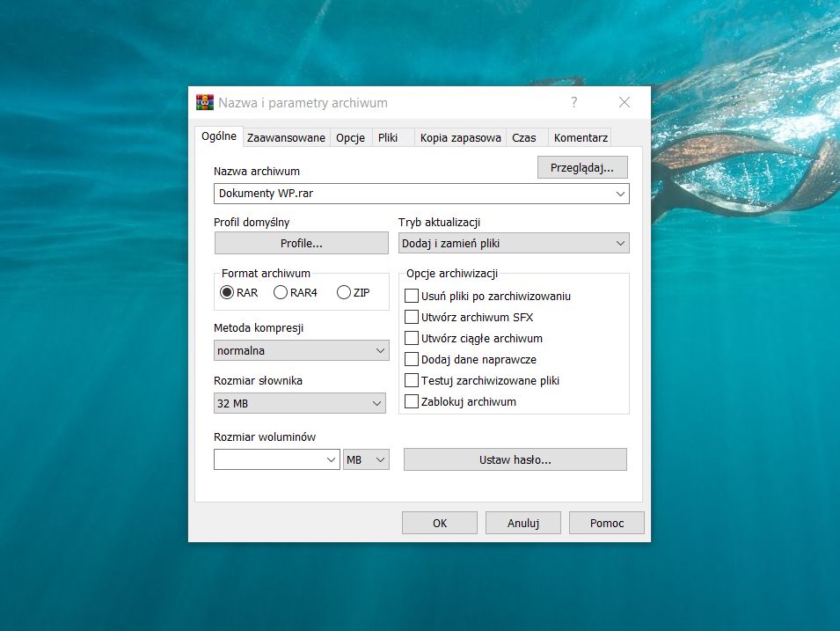This screenshot has width=840, height=631.
Task: Check 'Utwórz archiwum SFX'
Action: pyautogui.click(x=411, y=317)
